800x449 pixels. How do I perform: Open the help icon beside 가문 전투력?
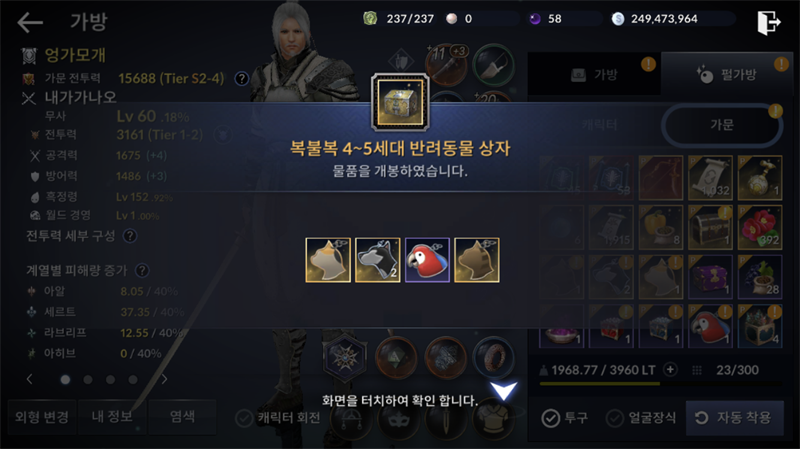coord(241,79)
